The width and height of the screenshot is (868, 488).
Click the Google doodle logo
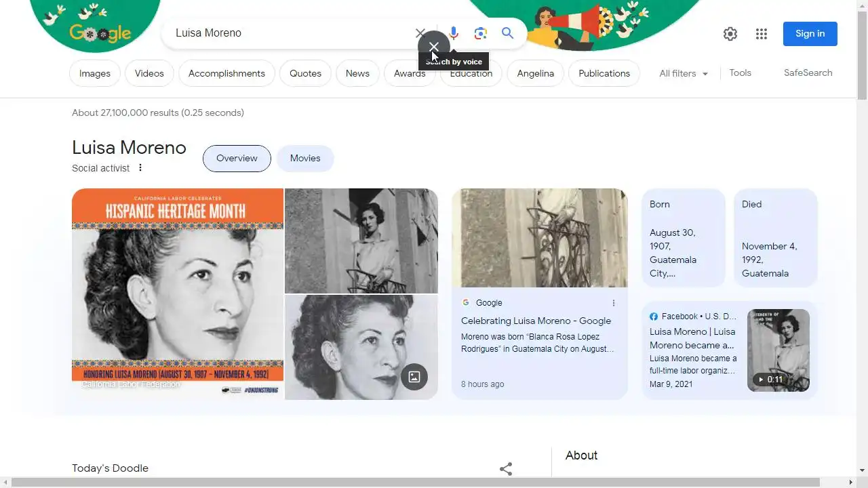tap(100, 33)
